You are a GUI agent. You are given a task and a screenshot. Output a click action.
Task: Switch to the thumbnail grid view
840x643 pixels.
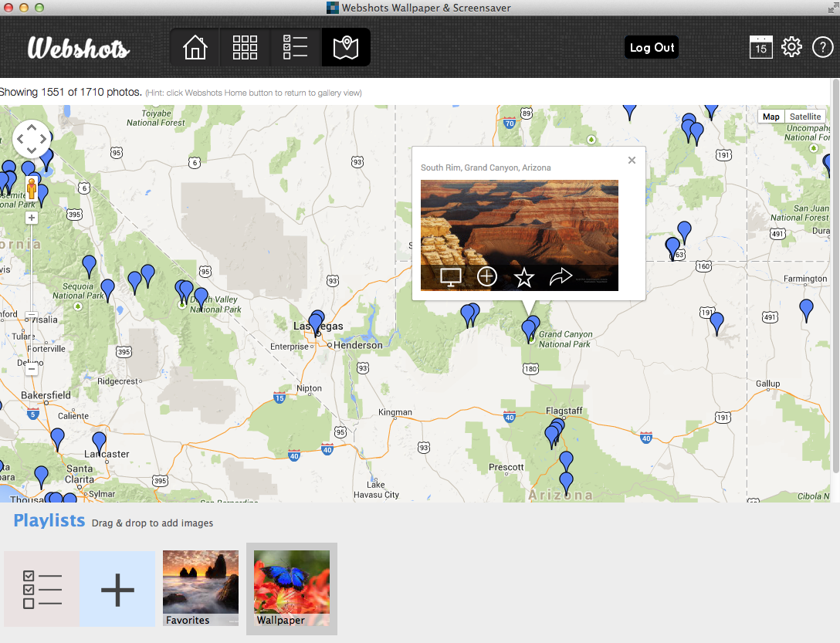tap(245, 48)
